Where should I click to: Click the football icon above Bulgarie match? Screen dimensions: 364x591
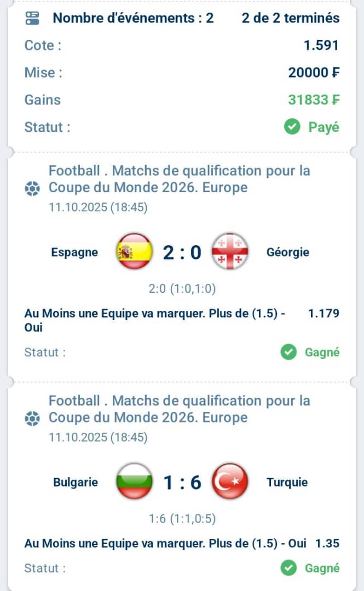tap(32, 419)
